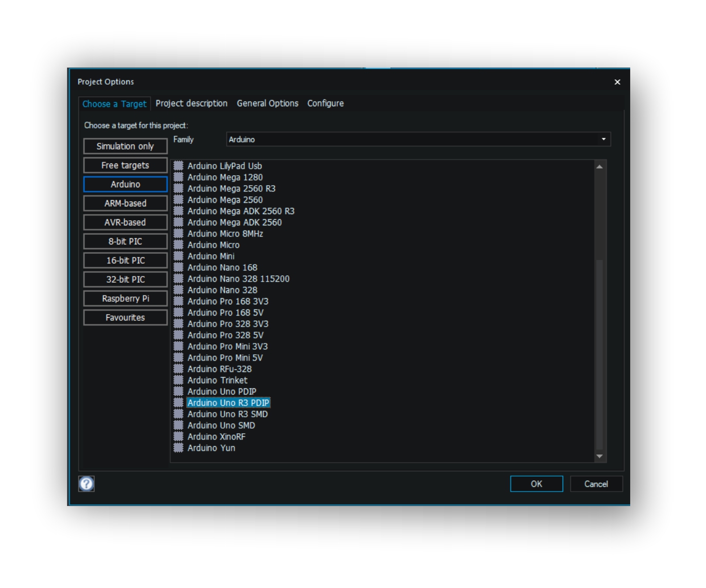Click the chip icon next to Arduino Trinket
The image size is (706, 588).
[178, 380]
